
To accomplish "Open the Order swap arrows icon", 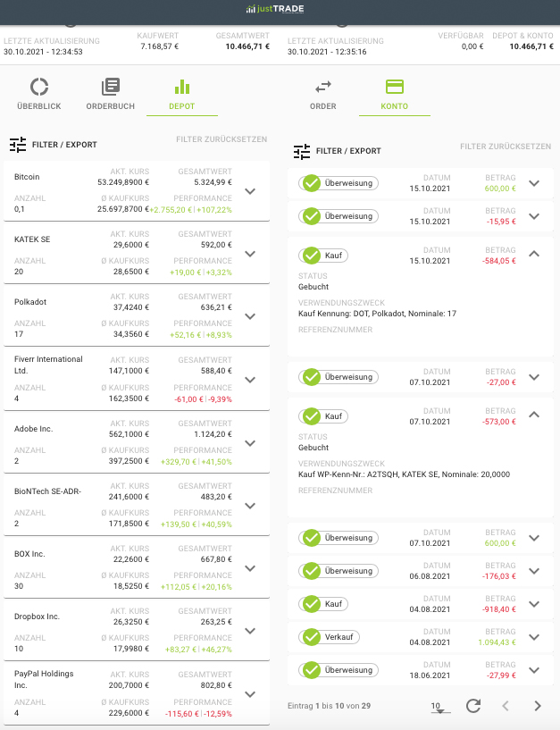I will coord(323,87).
